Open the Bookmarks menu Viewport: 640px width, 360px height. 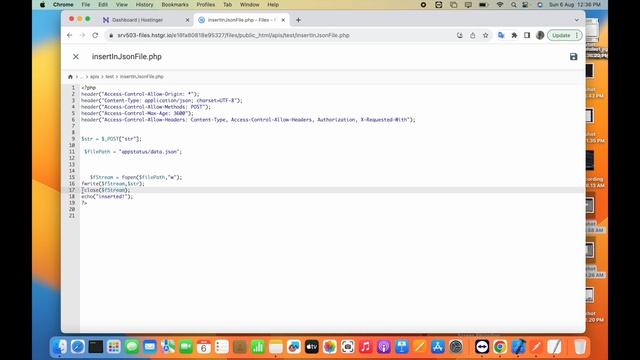[175, 4]
